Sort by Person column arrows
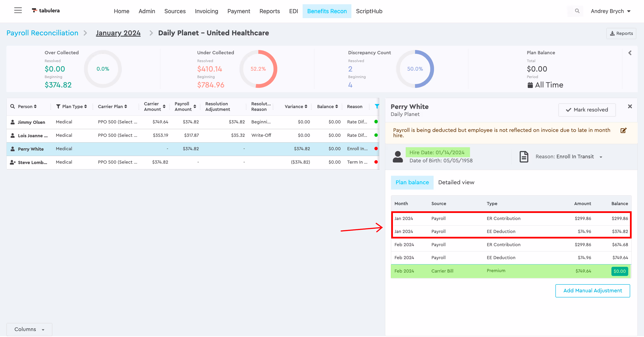 35,106
